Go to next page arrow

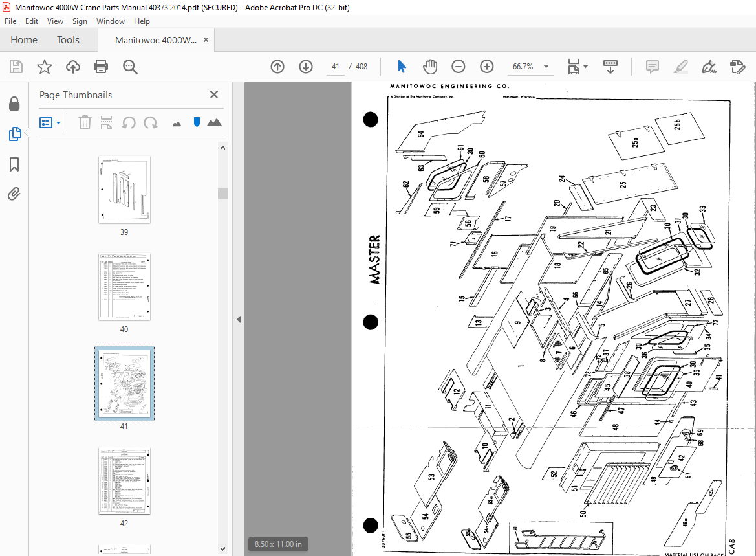[306, 67]
